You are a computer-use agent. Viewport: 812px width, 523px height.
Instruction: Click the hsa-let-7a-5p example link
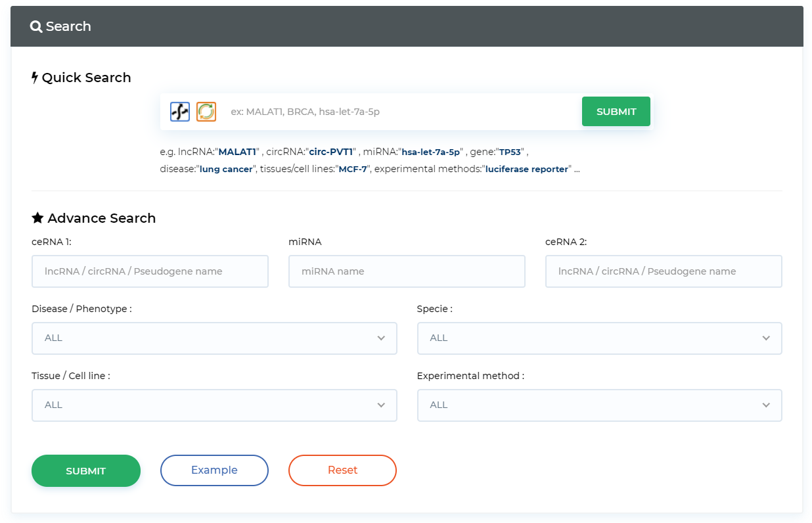pos(430,152)
